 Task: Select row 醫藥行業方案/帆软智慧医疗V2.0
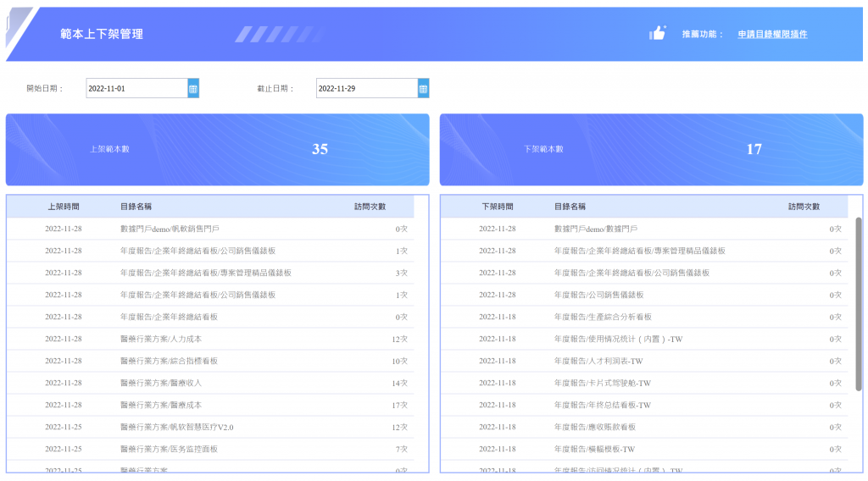click(x=210, y=428)
